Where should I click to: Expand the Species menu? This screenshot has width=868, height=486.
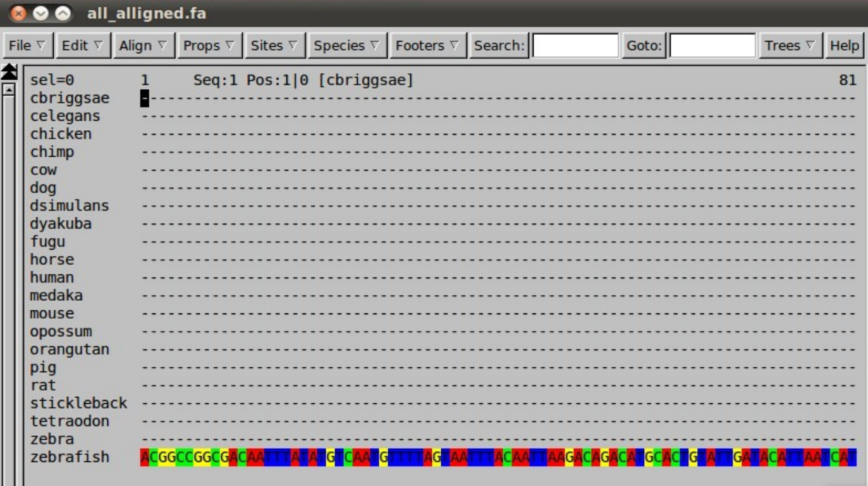pyautogui.click(x=346, y=46)
